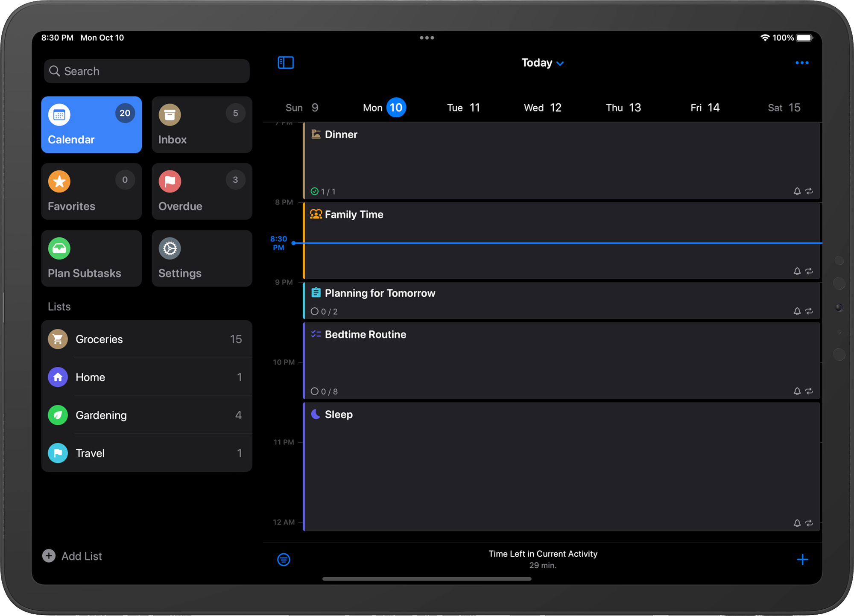Click the bell icon on Dinner event

click(x=797, y=191)
